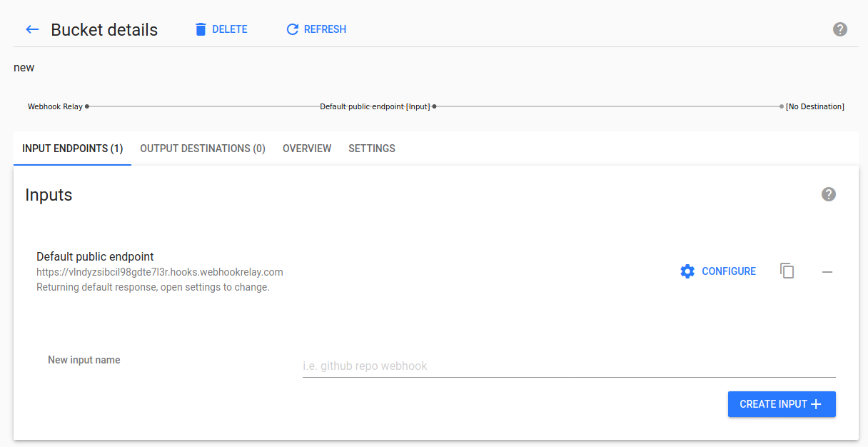Switch to the OUTPUT DESTINATIONS tab

pos(202,149)
